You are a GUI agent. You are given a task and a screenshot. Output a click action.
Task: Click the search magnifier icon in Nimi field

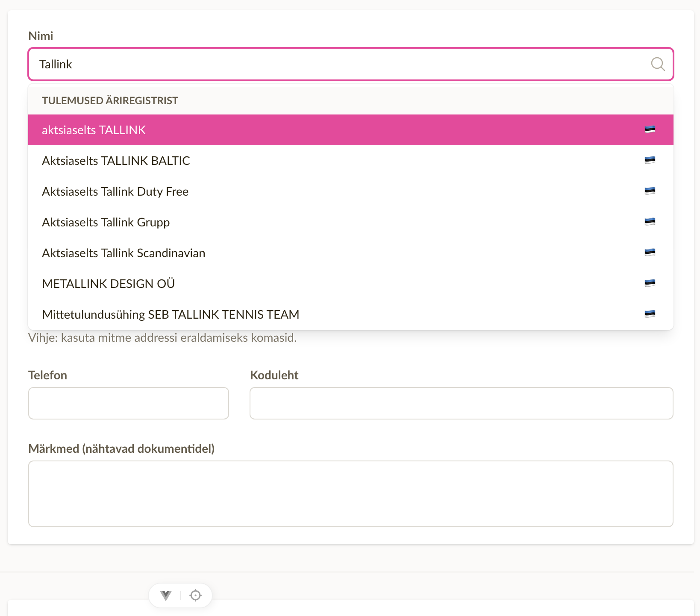pos(658,64)
